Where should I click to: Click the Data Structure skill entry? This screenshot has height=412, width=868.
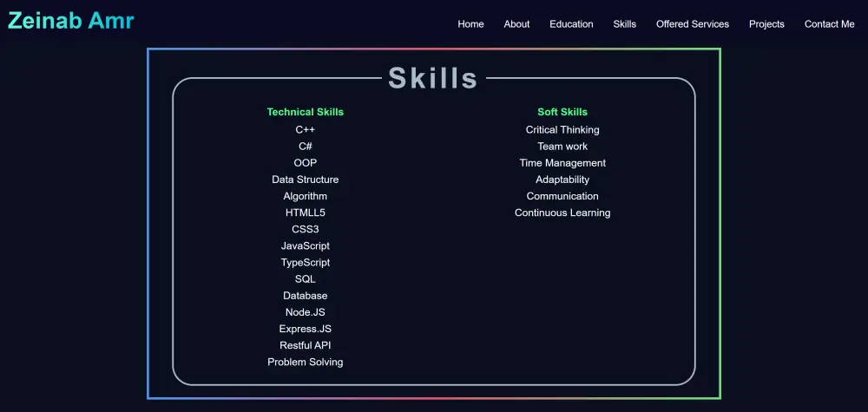tap(305, 180)
